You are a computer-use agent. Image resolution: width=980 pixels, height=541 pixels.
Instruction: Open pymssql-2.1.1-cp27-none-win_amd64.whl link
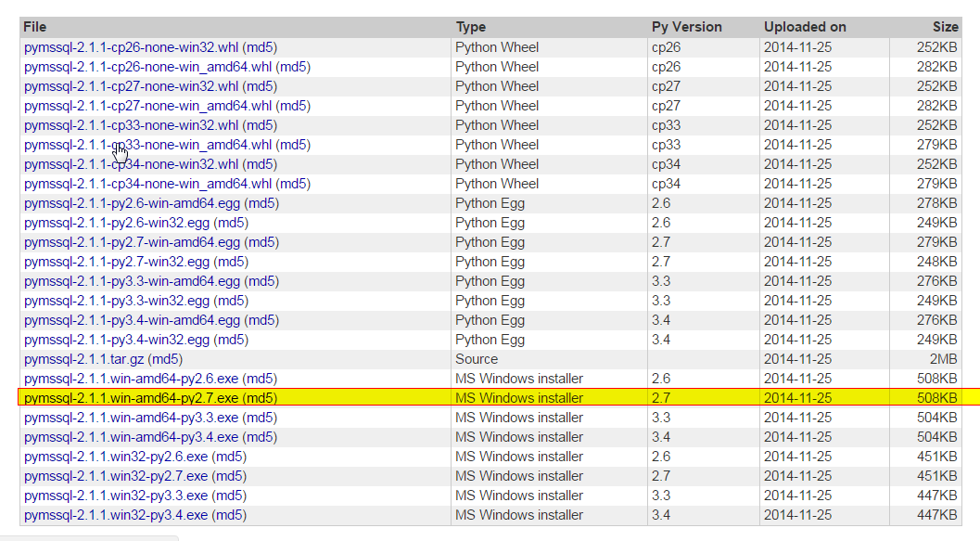pyautogui.click(x=148, y=106)
